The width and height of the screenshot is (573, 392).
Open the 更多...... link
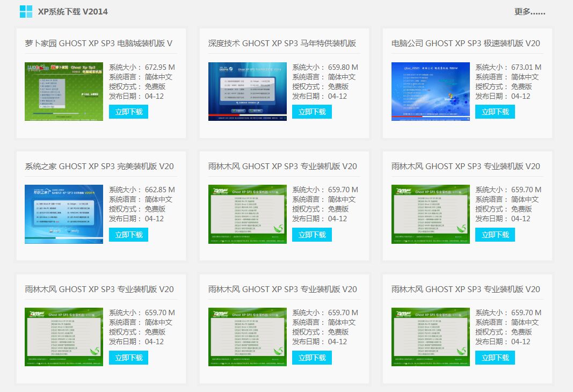530,12
